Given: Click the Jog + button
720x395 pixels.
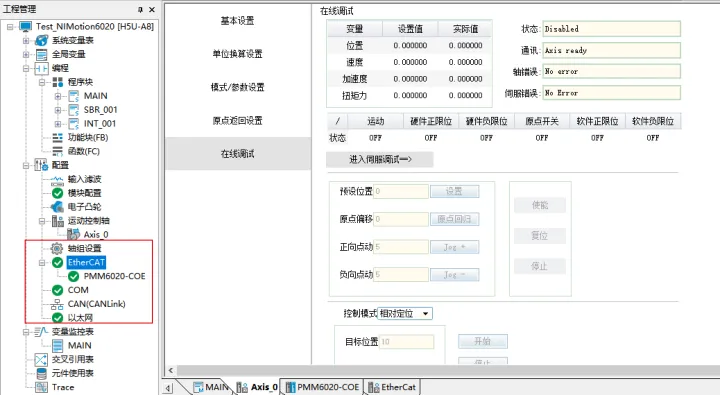Looking at the screenshot, I should tap(455, 247).
